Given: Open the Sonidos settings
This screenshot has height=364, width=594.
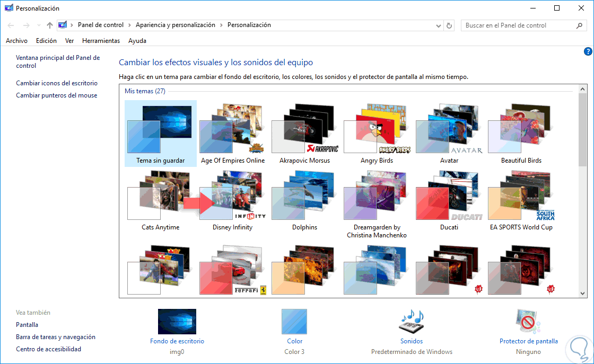Looking at the screenshot, I should pos(411,321).
